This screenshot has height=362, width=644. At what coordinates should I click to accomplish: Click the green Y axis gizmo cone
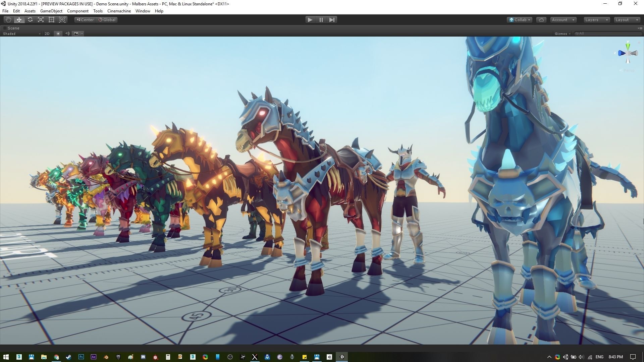click(x=628, y=46)
